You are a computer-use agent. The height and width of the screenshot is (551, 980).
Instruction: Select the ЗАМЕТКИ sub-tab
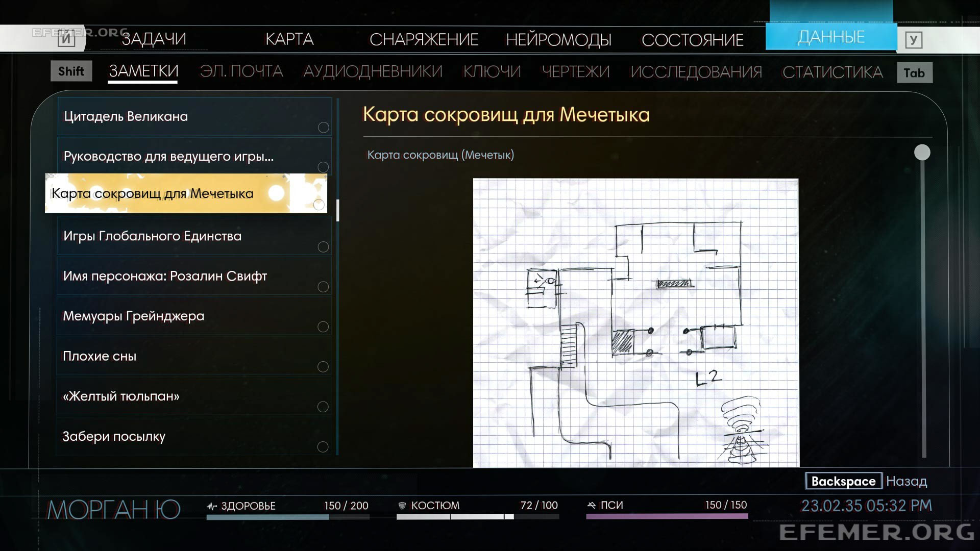coord(143,71)
